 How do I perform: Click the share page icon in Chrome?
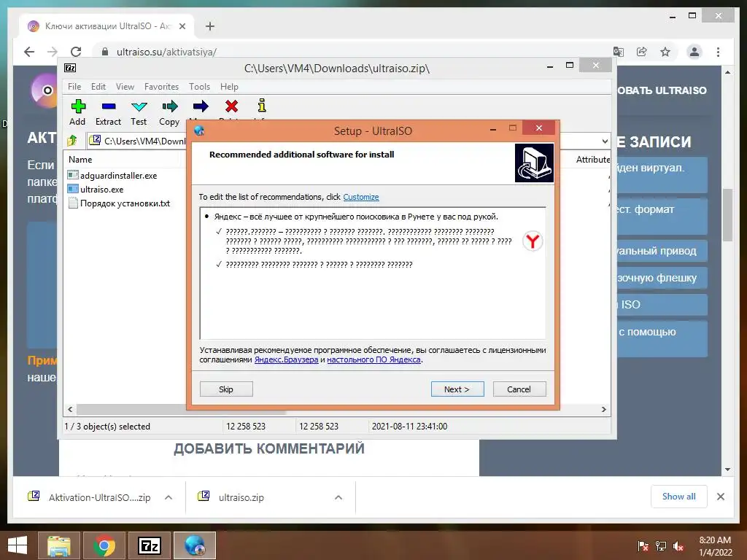642,52
